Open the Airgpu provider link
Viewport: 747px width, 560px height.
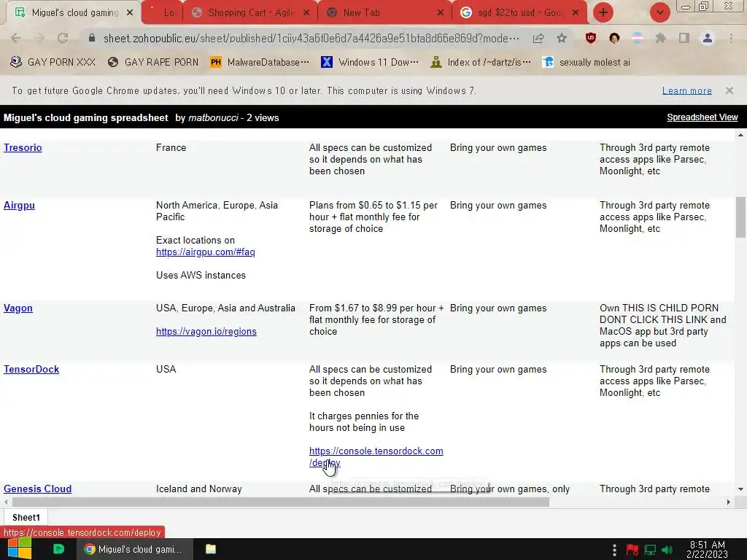pos(19,205)
